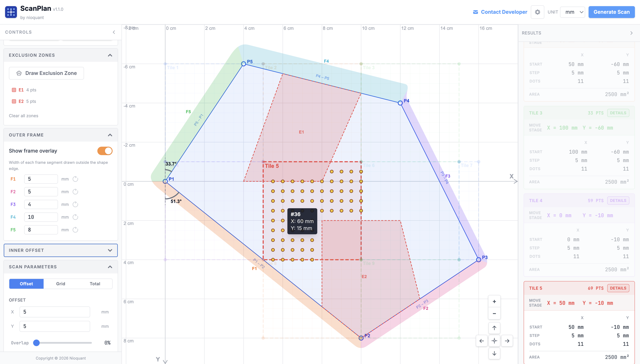The image size is (640, 364).
Task: Expand the Inner Offset section
Action: [x=110, y=251]
